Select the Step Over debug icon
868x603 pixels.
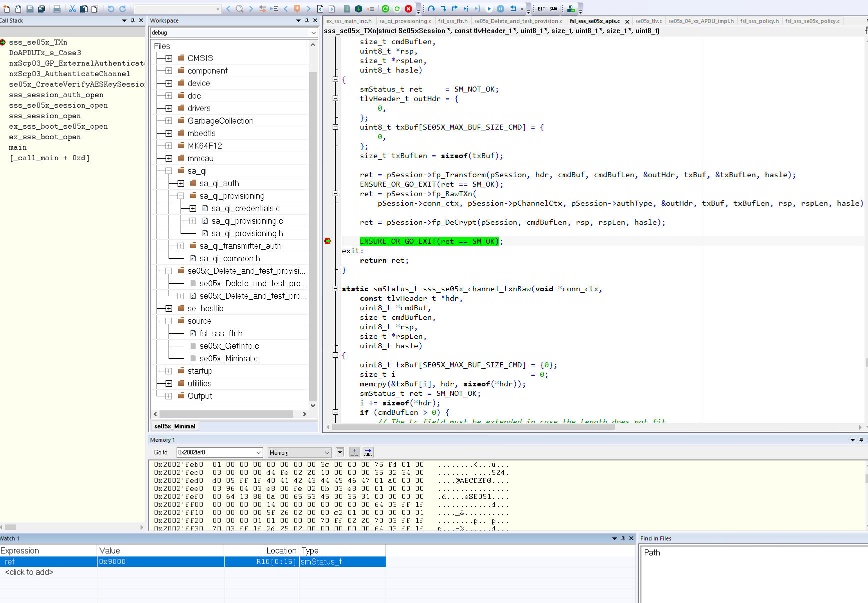tap(431, 9)
